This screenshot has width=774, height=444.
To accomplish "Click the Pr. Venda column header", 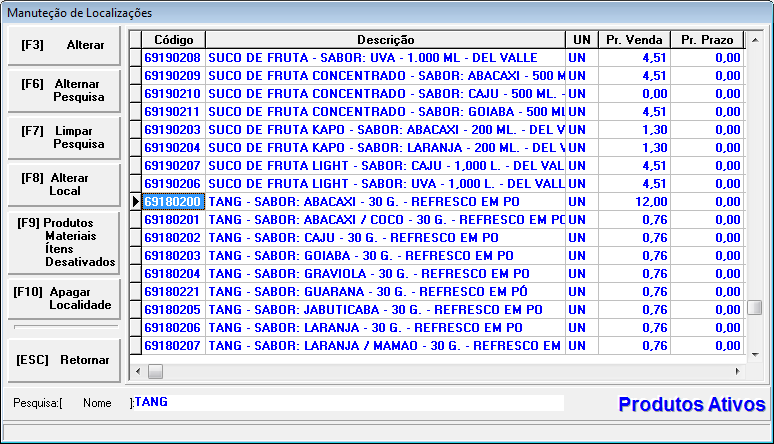I will click(x=632, y=39).
